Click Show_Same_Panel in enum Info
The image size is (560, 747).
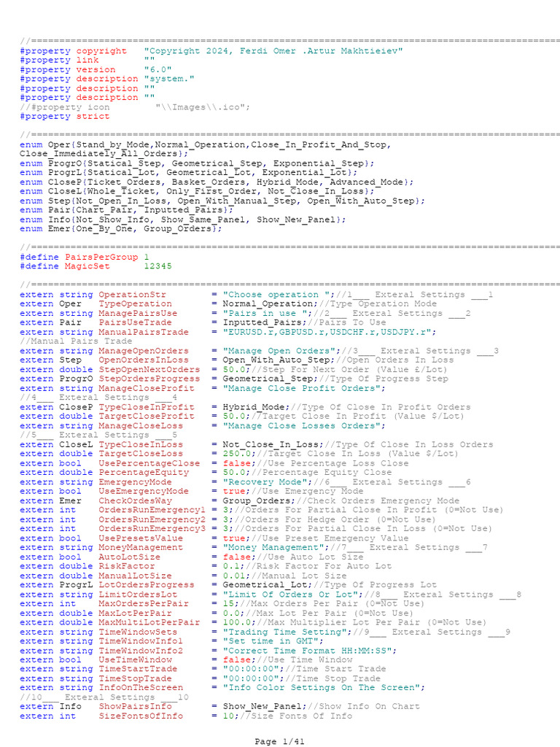click(x=203, y=220)
